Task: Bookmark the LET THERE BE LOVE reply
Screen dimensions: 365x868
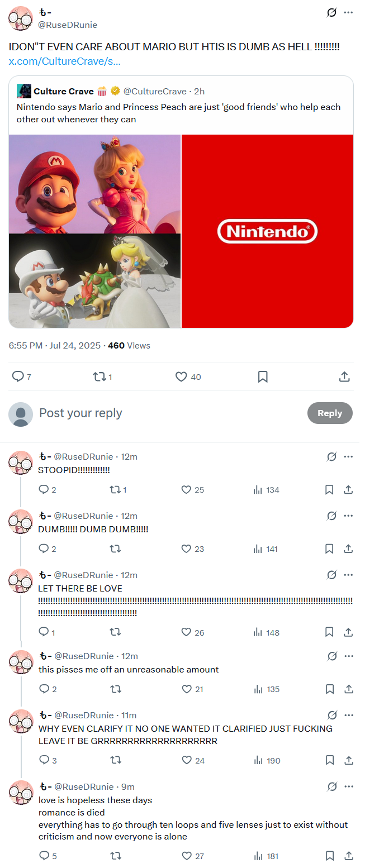Action: (x=329, y=632)
